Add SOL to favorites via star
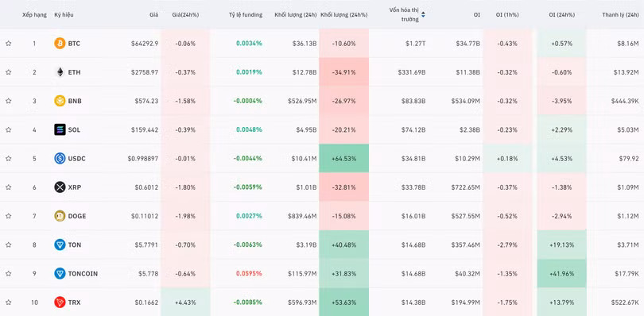The image size is (644, 316). (x=8, y=129)
